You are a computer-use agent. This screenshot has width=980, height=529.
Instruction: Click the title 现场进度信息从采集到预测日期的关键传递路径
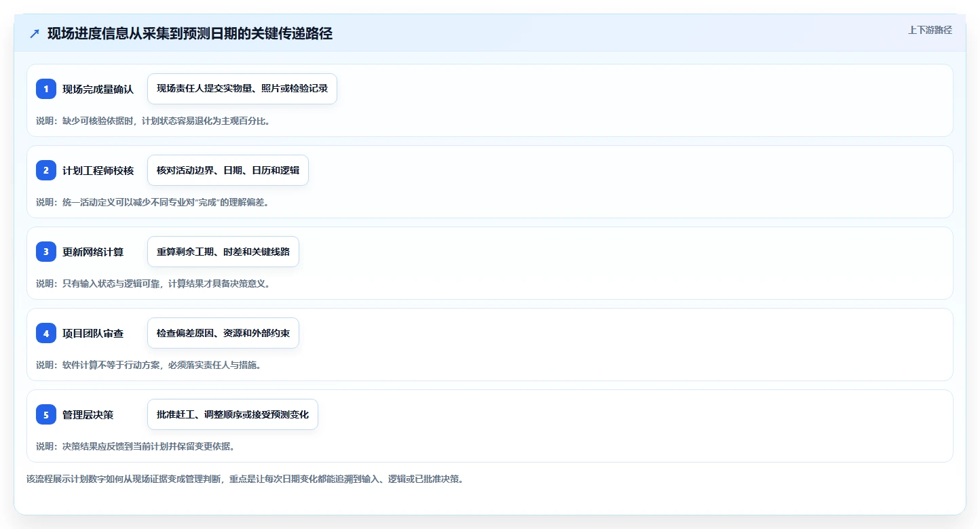[190, 33]
